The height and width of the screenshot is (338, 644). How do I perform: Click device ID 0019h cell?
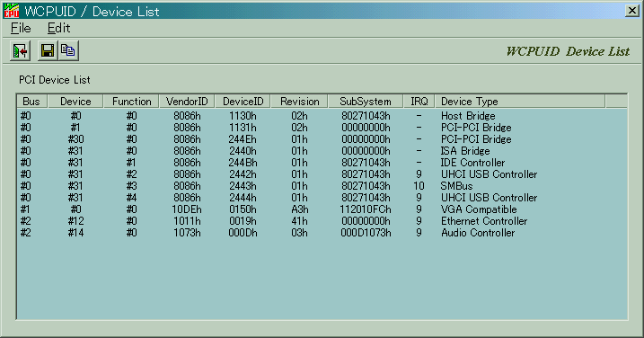(x=243, y=221)
